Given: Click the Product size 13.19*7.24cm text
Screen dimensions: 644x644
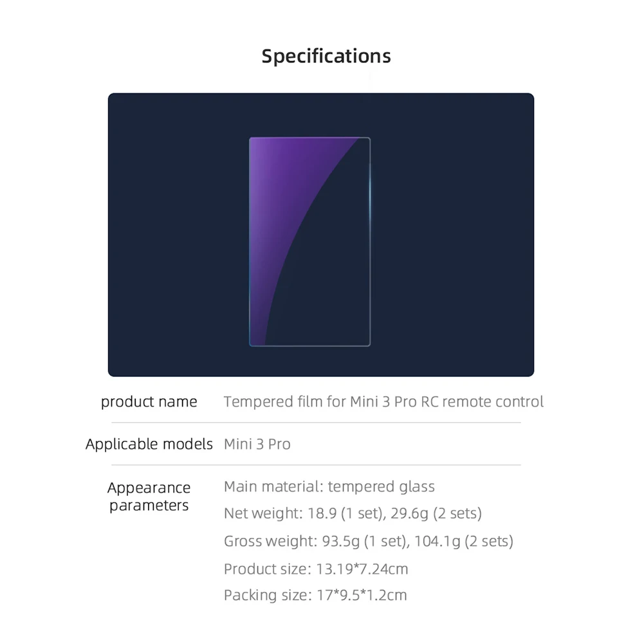Looking at the screenshot, I should tap(316, 569).
